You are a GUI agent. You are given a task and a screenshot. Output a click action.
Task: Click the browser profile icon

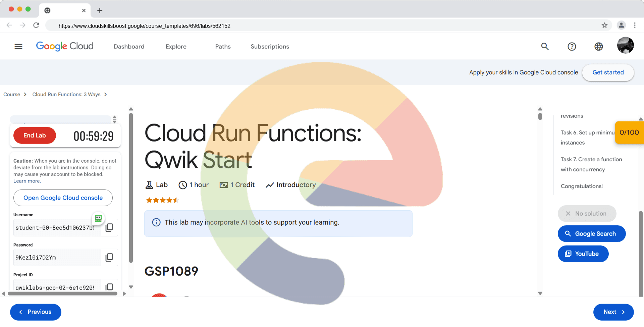[x=621, y=25]
